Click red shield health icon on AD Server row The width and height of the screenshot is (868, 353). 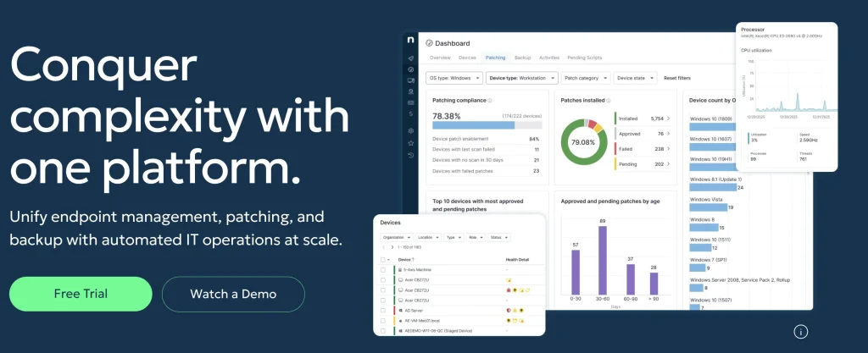pos(509,311)
